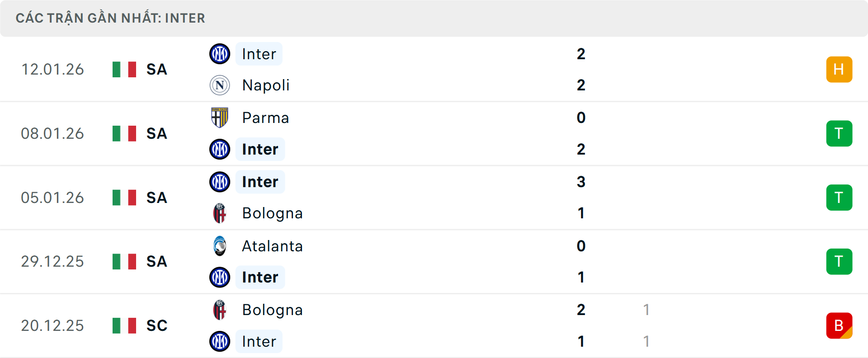
Task: Click Bologna crest in 20.12.25 match
Action: click(x=220, y=310)
